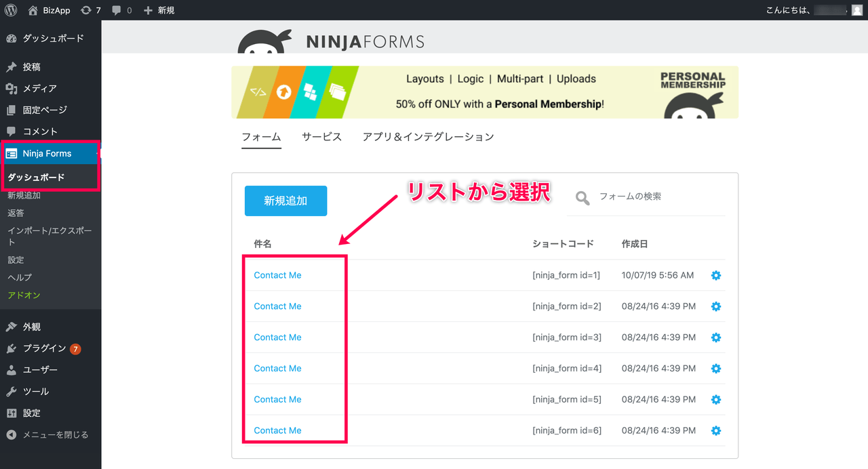Open Contact Me form with id=1
This screenshot has width=868, height=469.
pos(277,275)
